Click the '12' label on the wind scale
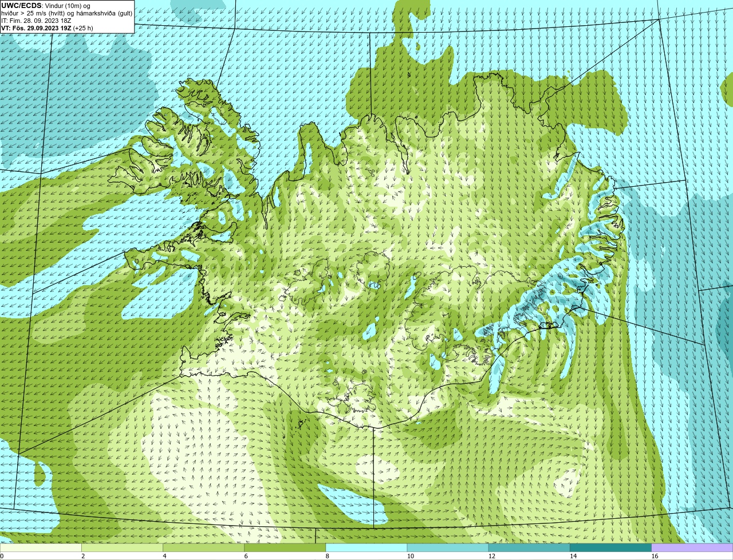Screen dimensions: 733x560 [x=492, y=556]
